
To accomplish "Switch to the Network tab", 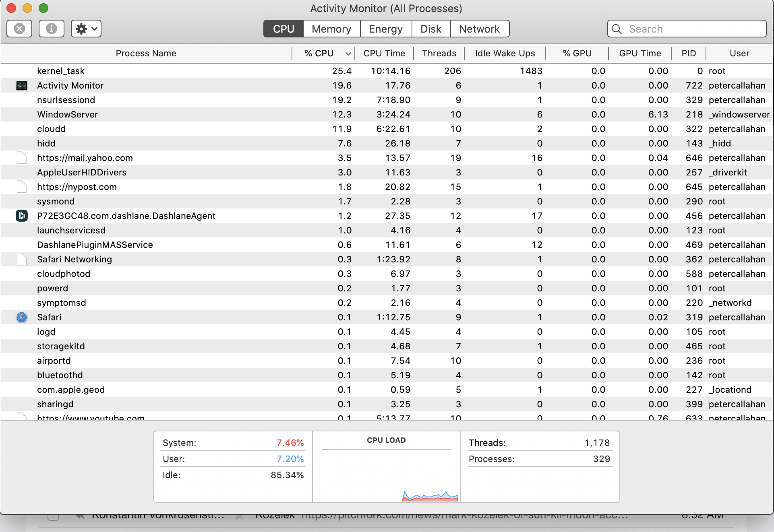I will 480,29.
